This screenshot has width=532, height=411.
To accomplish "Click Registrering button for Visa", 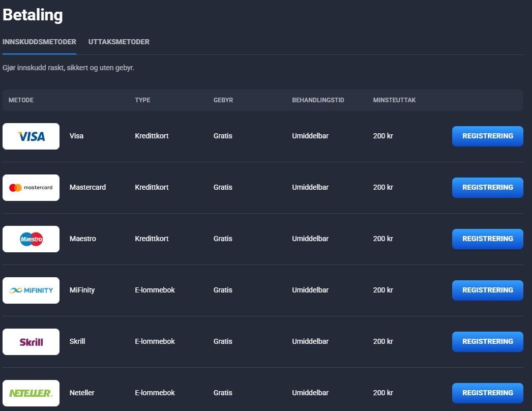I will pos(488,136).
